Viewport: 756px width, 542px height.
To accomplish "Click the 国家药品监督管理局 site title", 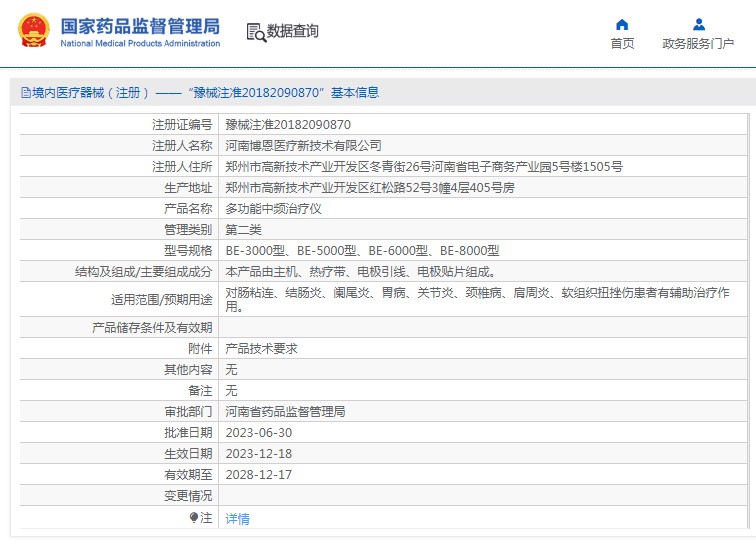I will (140, 26).
